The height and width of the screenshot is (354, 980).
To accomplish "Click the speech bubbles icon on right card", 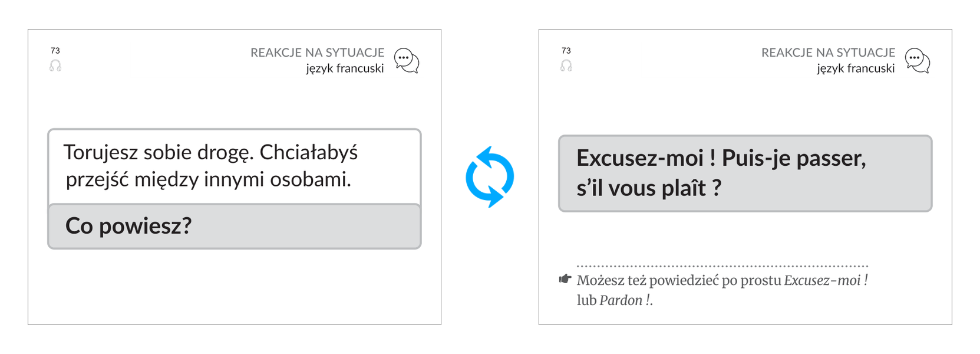I will (x=918, y=61).
